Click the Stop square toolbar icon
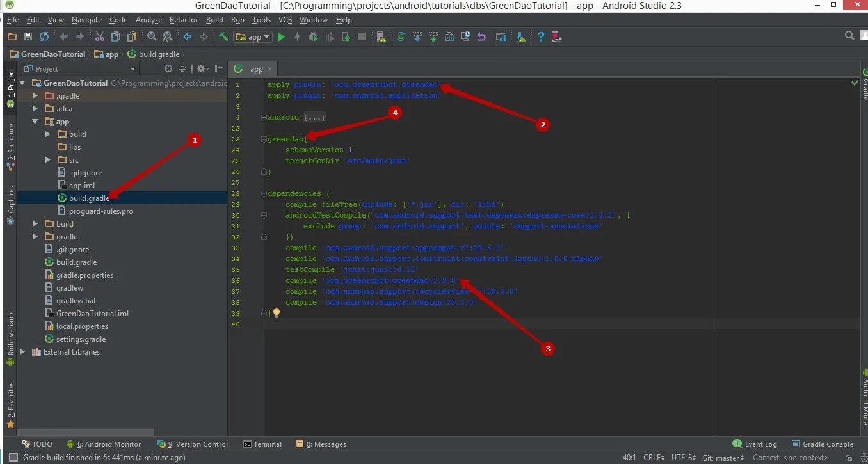 point(362,37)
